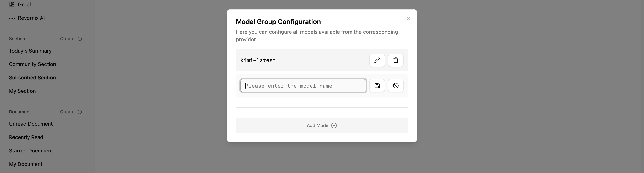
Task: Close the Model Group Configuration dialog
Action: coord(408,18)
